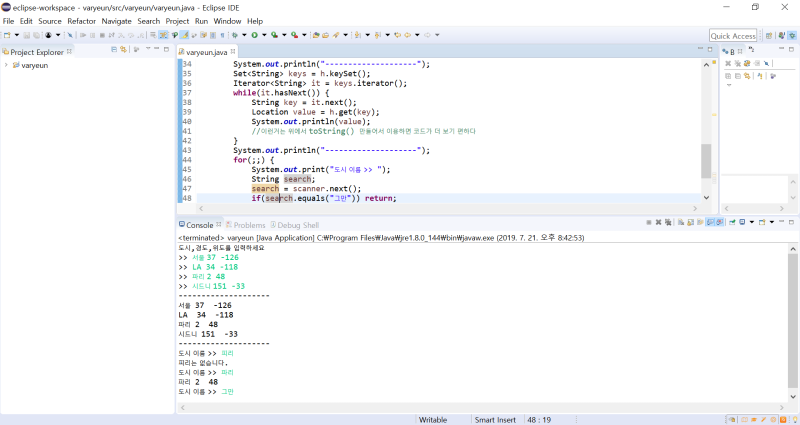Click Link with Editor icon in Project Explorer
This screenshot has height=425, width=800.
[123, 49]
